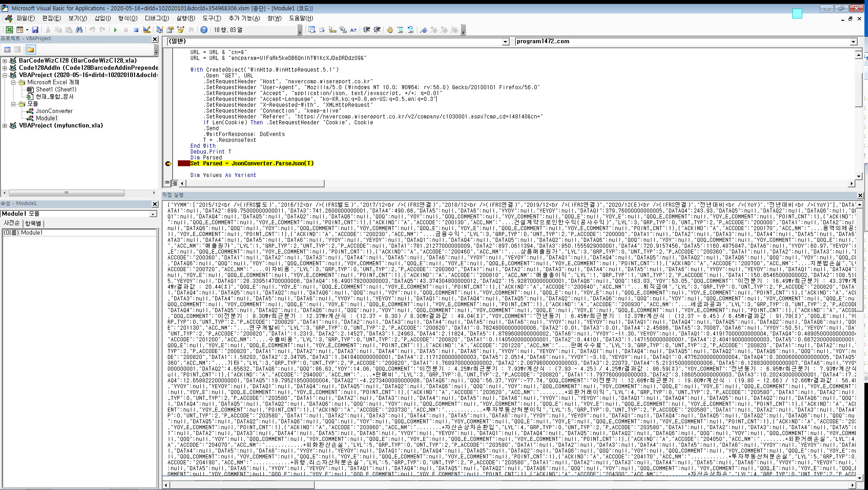
Task: Click the Reset stop icon
Action: [136, 30]
